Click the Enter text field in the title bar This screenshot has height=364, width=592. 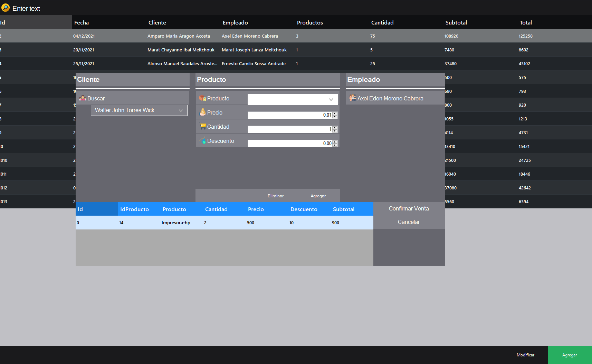[26, 8]
